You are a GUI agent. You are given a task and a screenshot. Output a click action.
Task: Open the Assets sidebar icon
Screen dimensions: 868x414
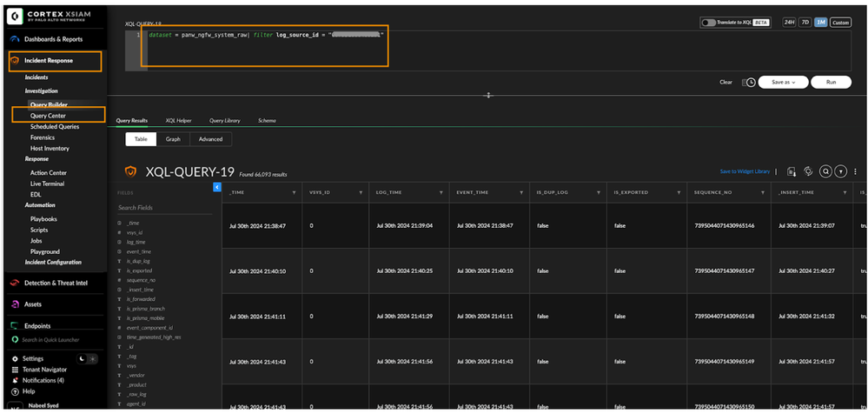[15, 304]
